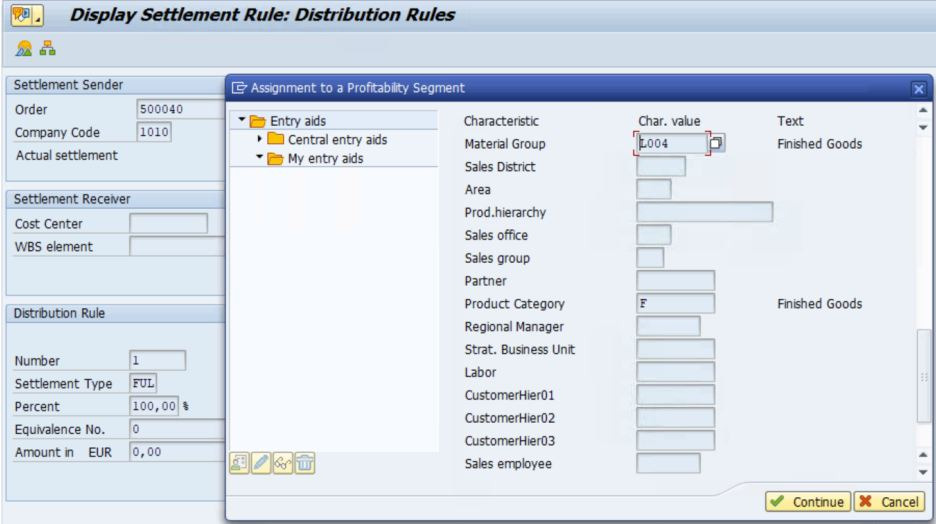
Task: Click the vertical scrollbar thumb
Action: pos(923,376)
